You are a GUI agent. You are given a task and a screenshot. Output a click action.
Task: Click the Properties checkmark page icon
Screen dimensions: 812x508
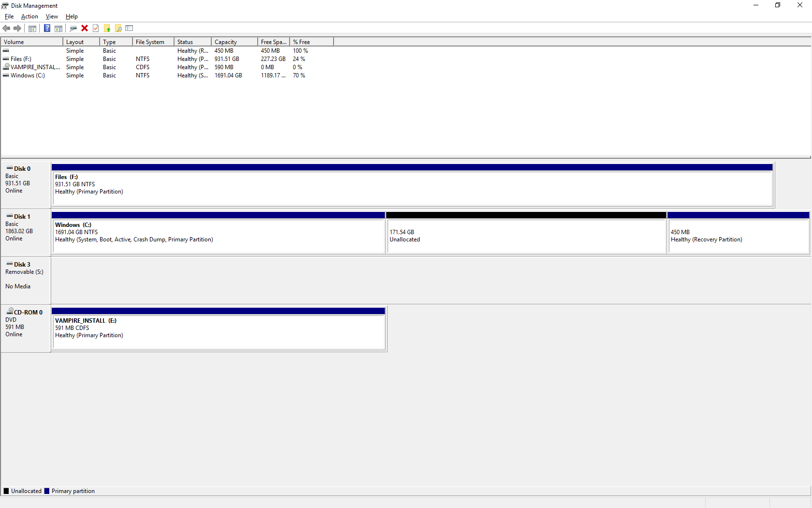pos(96,29)
